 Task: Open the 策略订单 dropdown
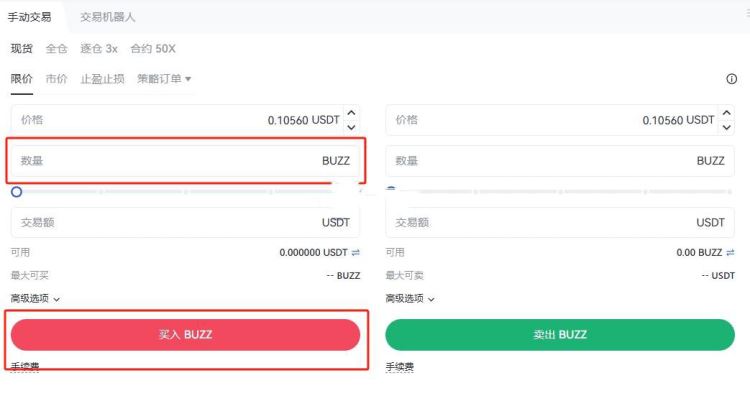pos(164,79)
